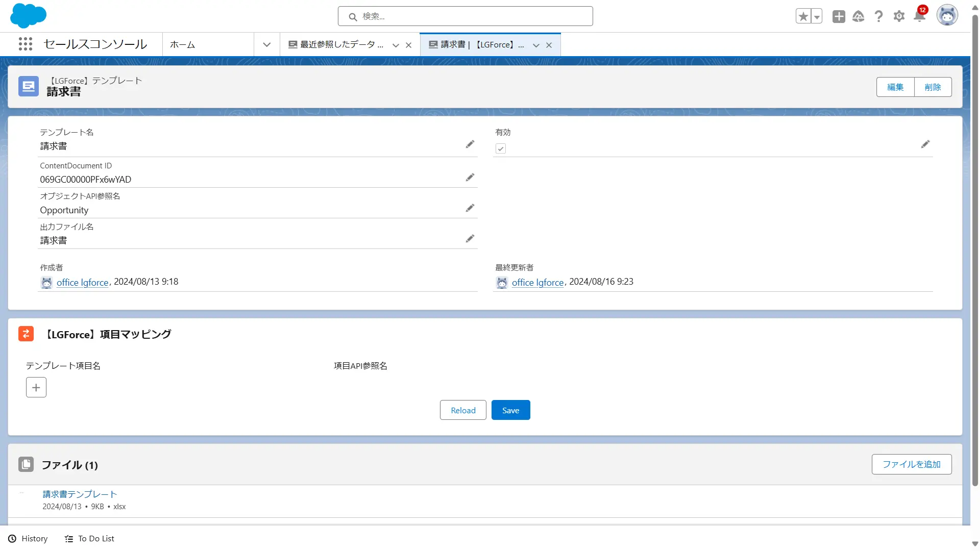Image resolution: width=980 pixels, height=551 pixels.
Task: Open the Setup gear icon
Action: click(899, 16)
